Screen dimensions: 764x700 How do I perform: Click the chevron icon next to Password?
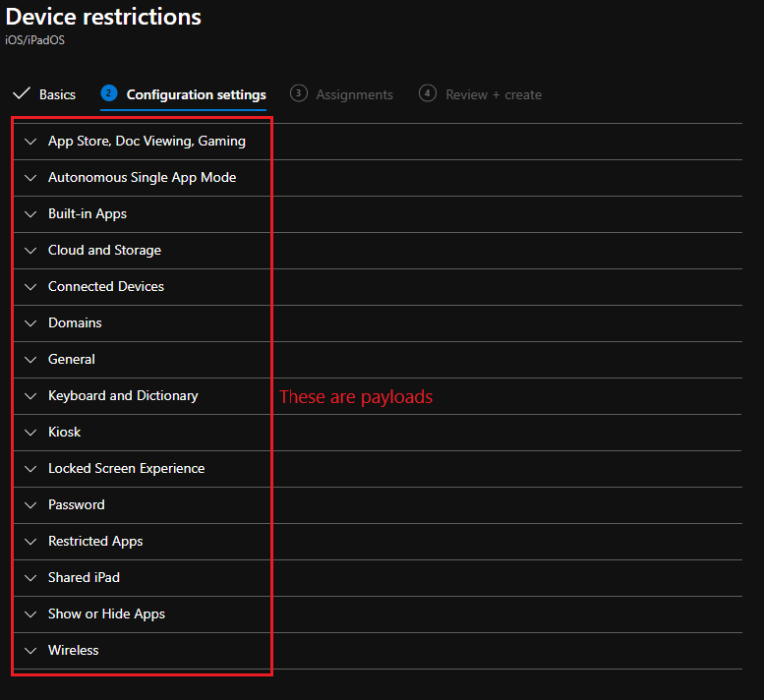tap(30, 505)
